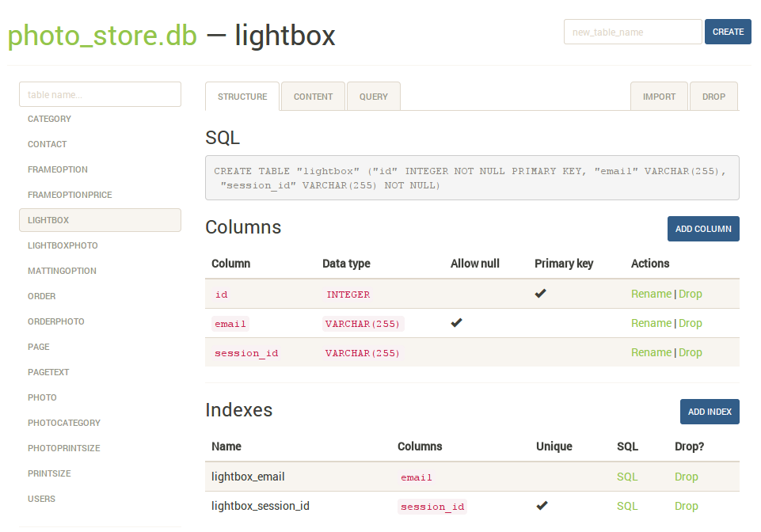The image size is (761, 532).
Task: View SQL for lightbox_email index
Action: 626,477
